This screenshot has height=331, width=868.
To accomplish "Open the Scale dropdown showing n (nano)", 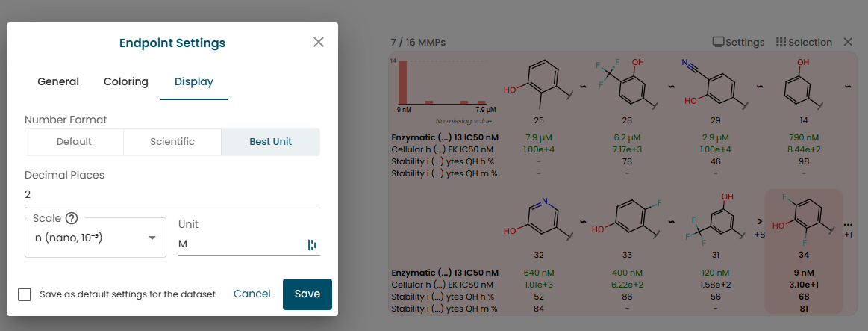I will [x=96, y=238].
